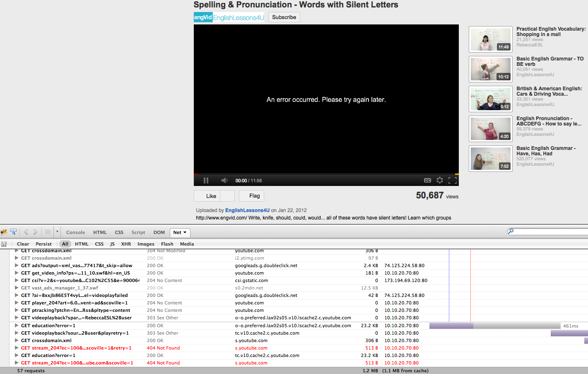Image resolution: width=588 pixels, height=374 pixels.
Task: Filter Net requests by JS
Action: click(x=112, y=244)
